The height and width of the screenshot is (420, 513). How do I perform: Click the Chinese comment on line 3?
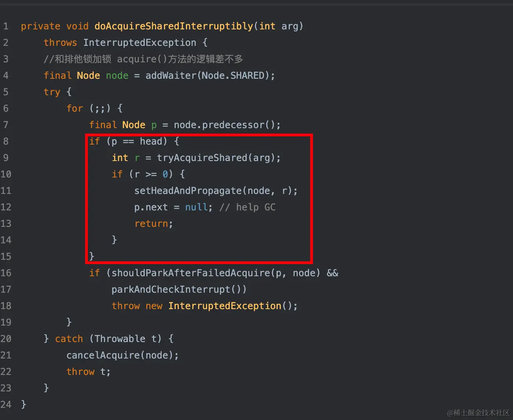tap(144, 59)
